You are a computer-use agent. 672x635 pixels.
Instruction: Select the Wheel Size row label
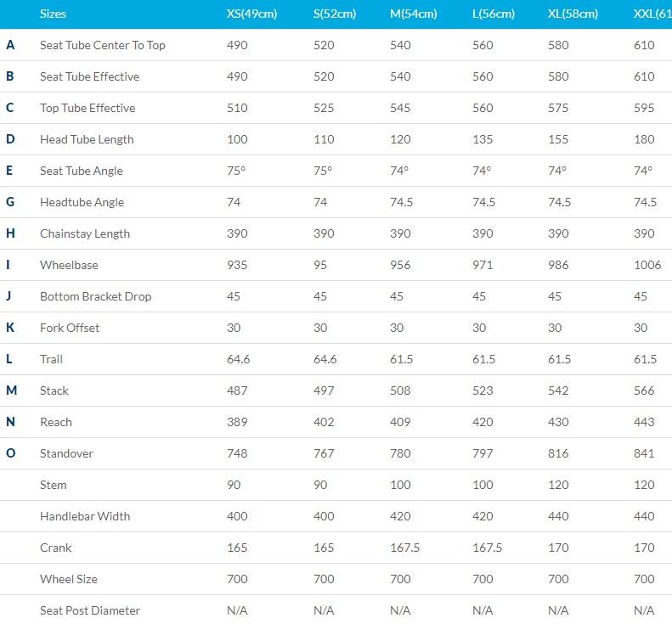click(69, 579)
